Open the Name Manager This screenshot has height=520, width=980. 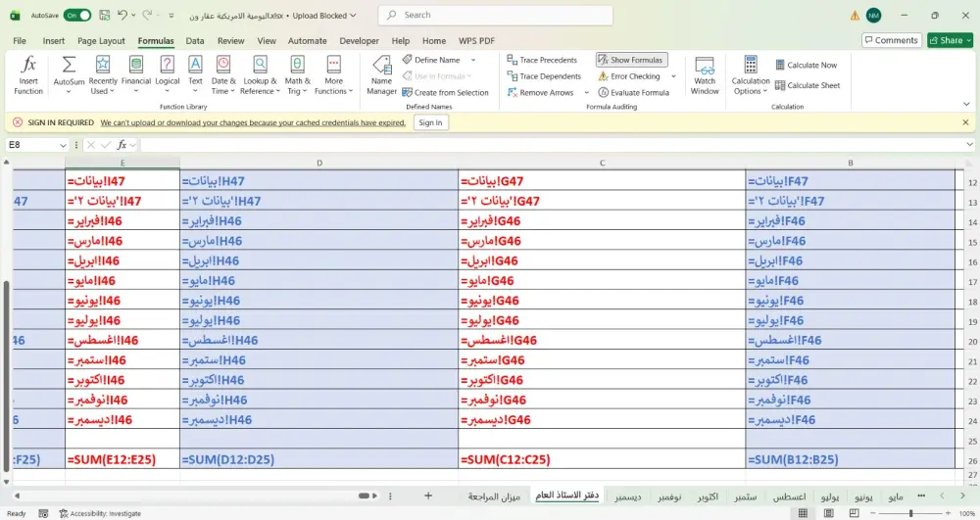point(381,74)
